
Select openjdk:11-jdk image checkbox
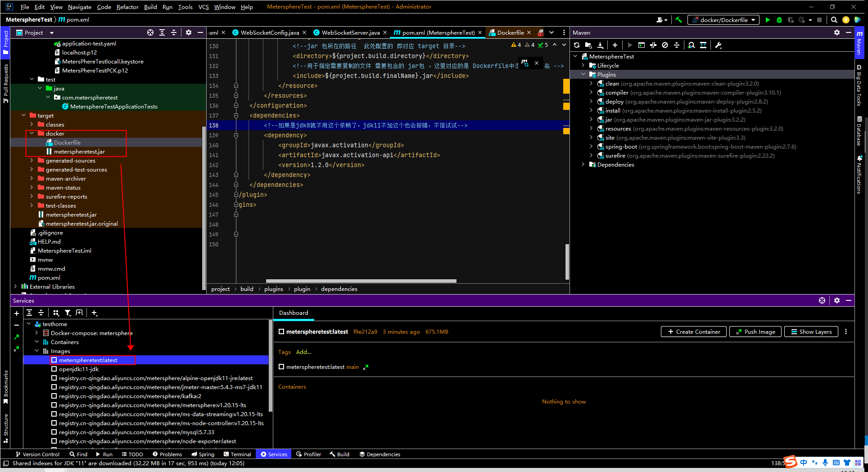54,369
